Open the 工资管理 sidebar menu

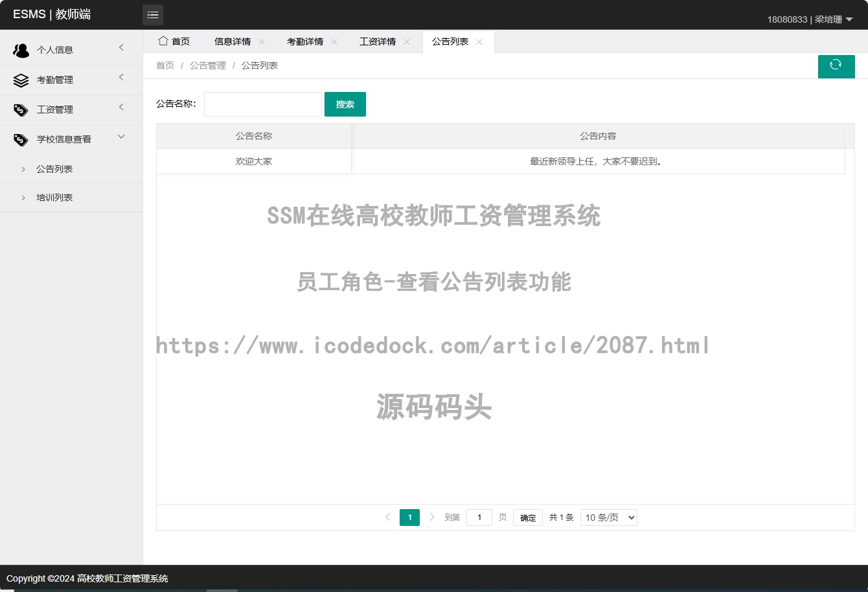click(71, 109)
